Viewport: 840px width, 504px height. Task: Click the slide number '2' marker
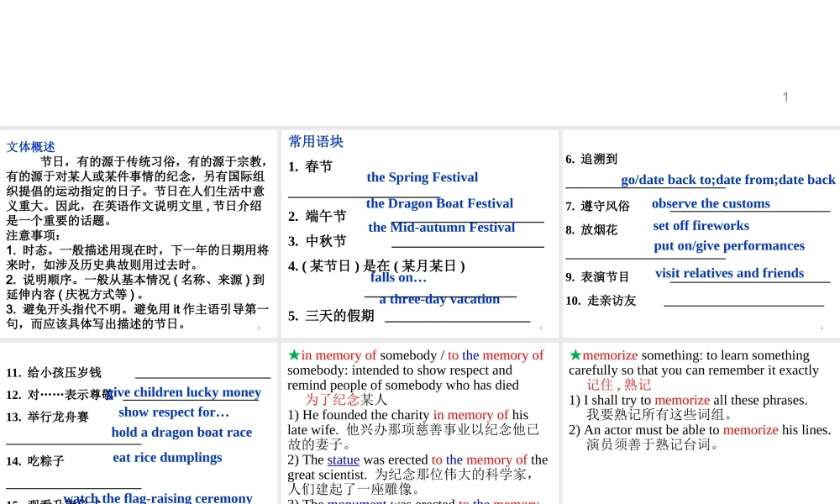pos(260,328)
